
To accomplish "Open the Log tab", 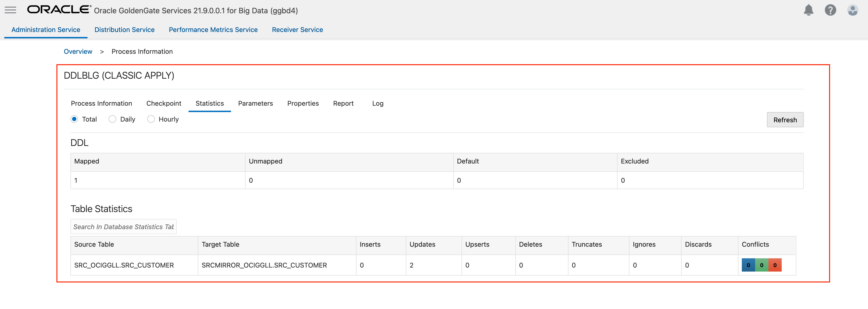I will (378, 103).
